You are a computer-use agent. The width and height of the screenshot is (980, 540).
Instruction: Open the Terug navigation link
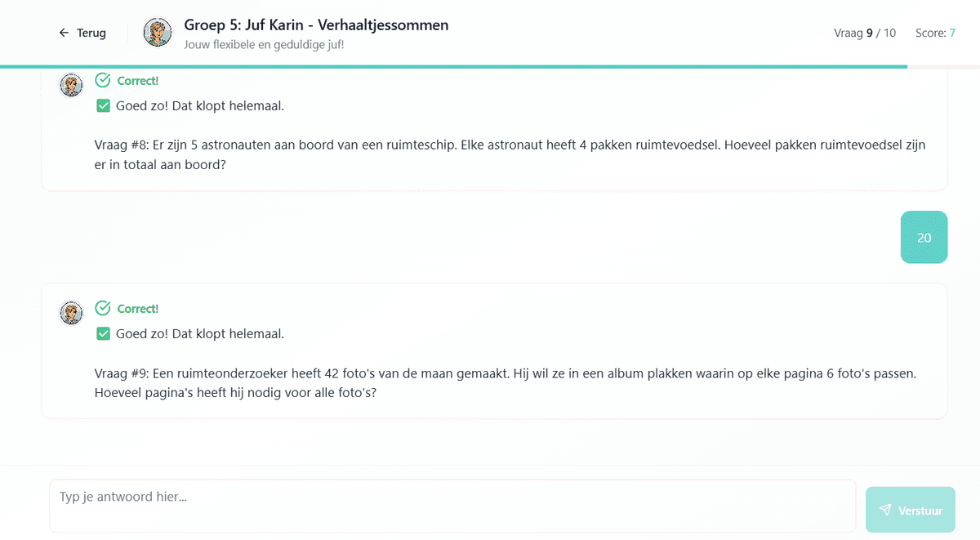(82, 33)
